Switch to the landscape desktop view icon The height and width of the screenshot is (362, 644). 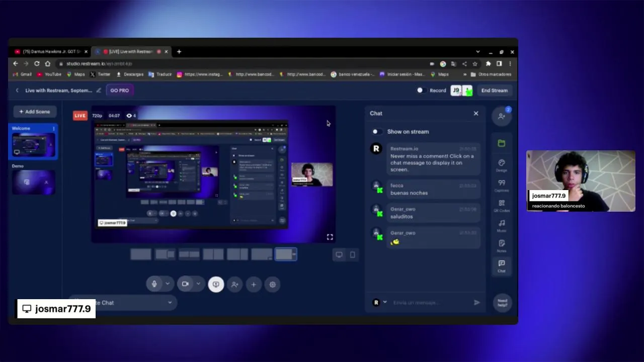339,255
